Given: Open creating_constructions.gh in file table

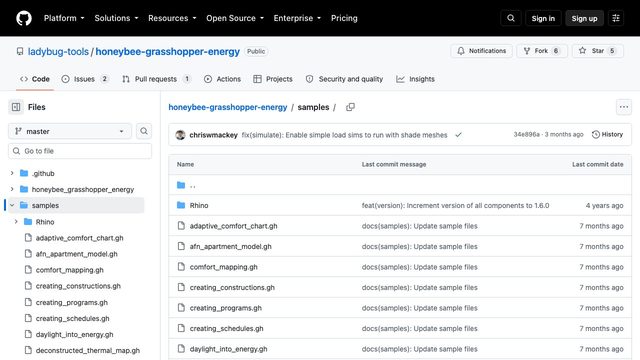Looking at the screenshot, I should point(232,287).
